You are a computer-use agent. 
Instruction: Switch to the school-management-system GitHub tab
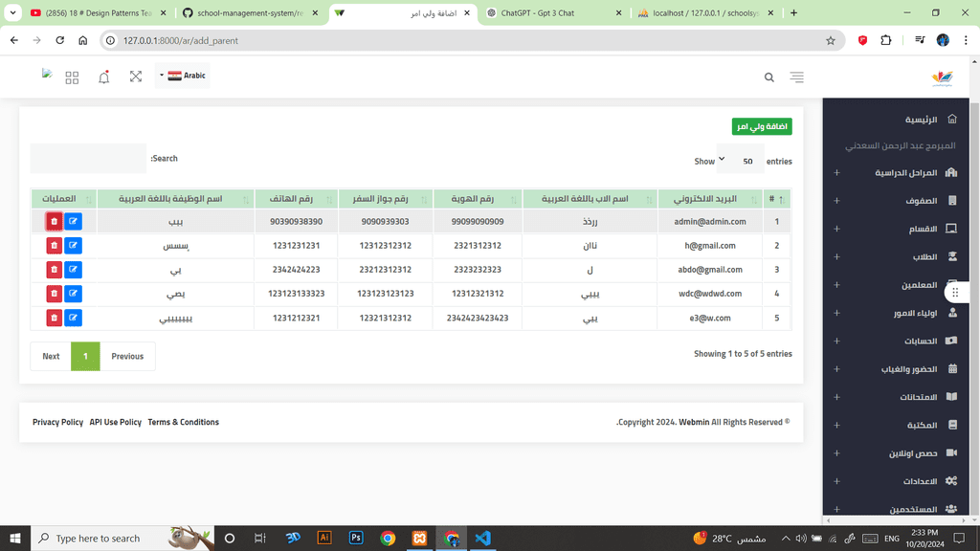point(250,13)
